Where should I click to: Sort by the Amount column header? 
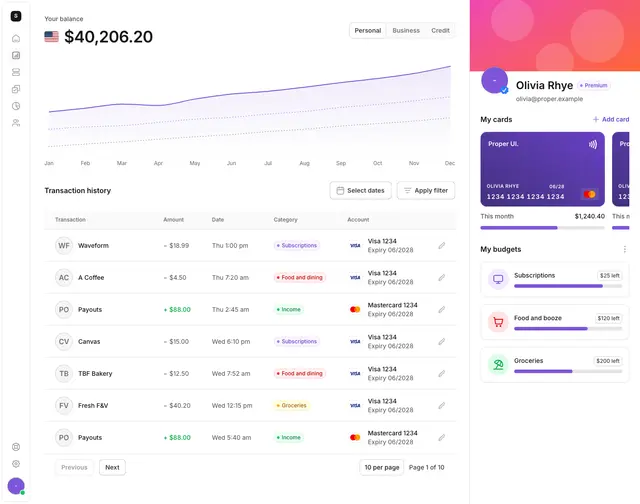173,220
